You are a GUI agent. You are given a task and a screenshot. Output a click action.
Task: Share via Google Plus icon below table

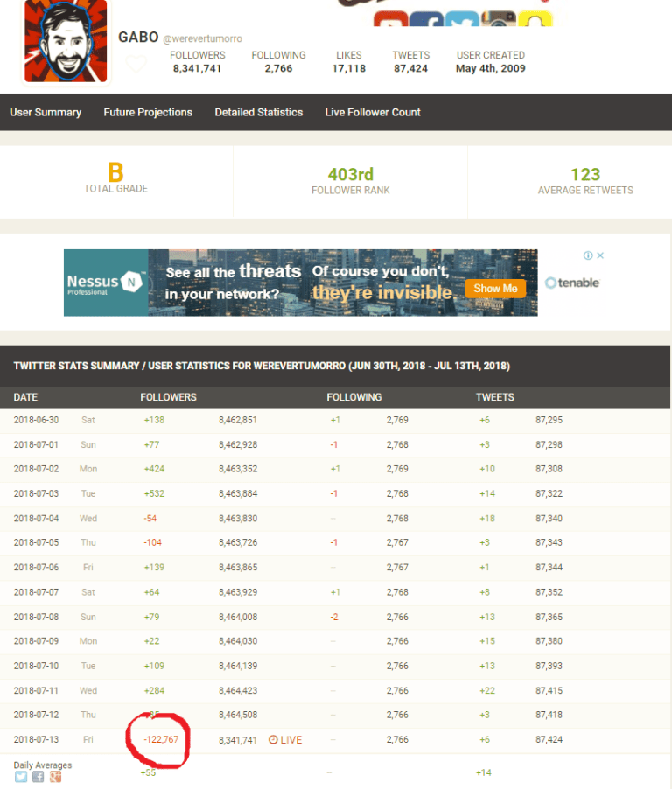tap(54, 777)
